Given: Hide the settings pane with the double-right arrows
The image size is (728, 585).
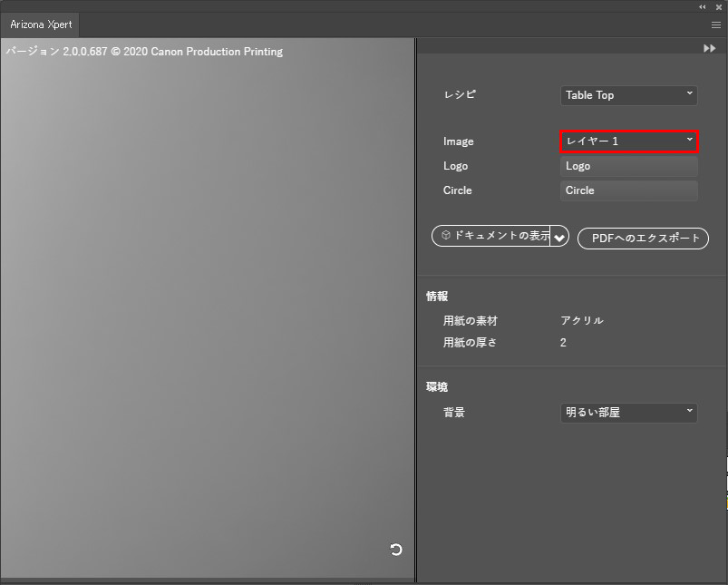Looking at the screenshot, I should click(710, 48).
